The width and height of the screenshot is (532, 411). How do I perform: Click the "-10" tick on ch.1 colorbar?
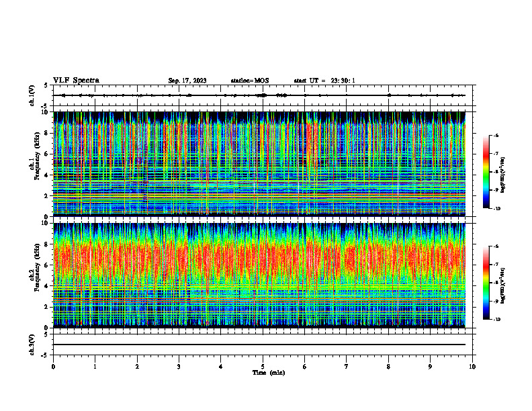coord(496,209)
